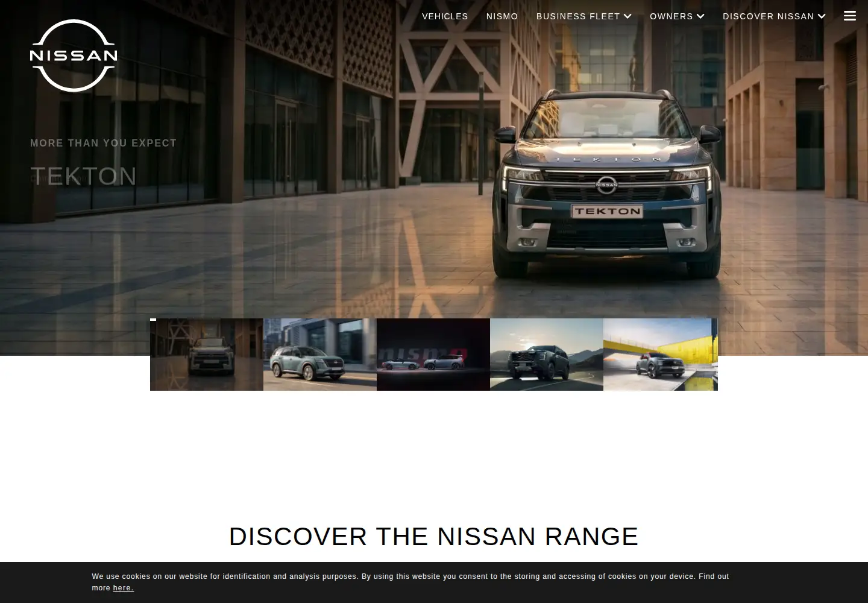Select the mountain road SUV thumbnail

coord(547,355)
